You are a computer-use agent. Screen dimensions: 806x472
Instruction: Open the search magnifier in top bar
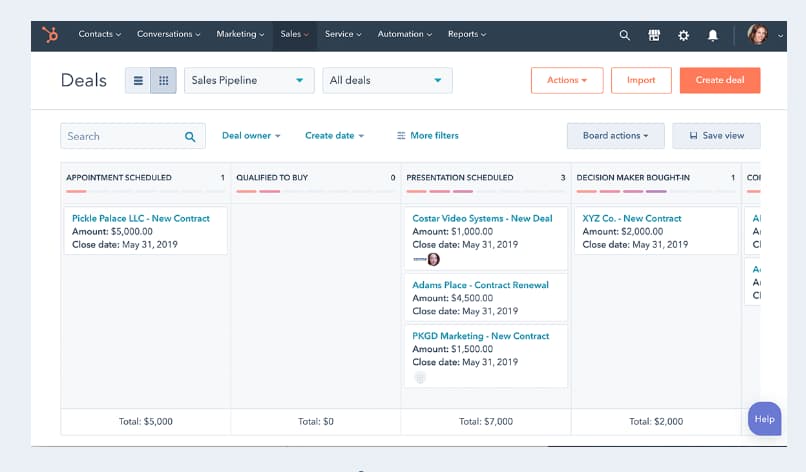tap(624, 35)
